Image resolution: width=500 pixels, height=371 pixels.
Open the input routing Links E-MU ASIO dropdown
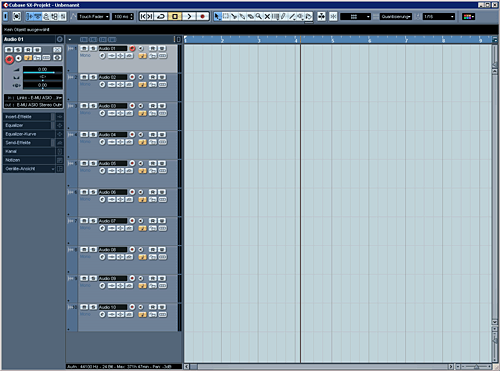[33, 98]
